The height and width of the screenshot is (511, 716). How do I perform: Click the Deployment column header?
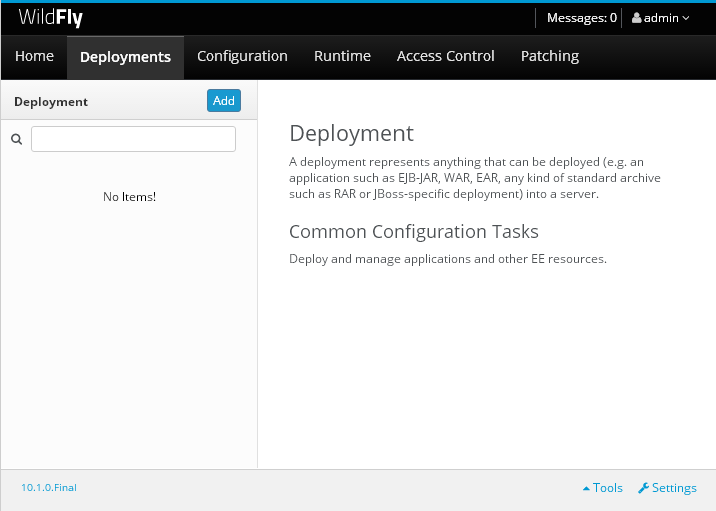pos(51,102)
